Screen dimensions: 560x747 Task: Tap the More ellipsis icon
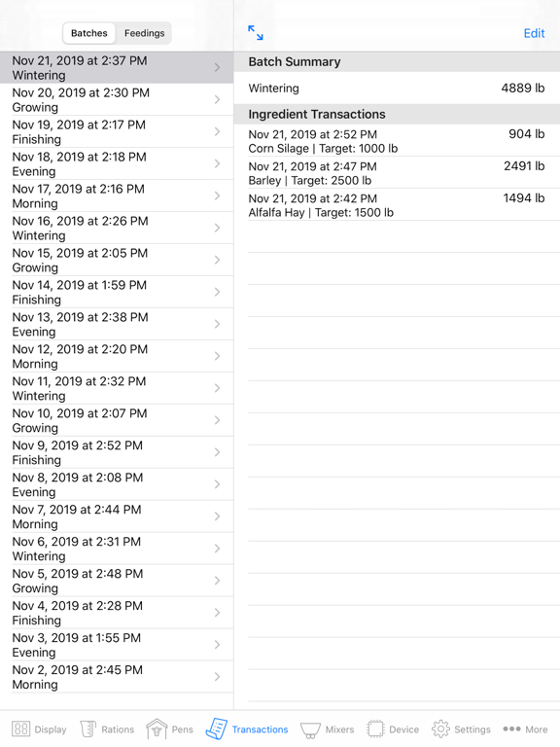(x=511, y=729)
